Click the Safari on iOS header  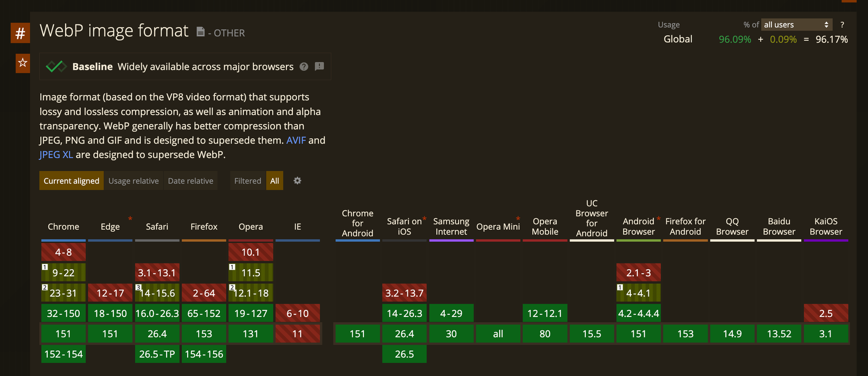404,226
